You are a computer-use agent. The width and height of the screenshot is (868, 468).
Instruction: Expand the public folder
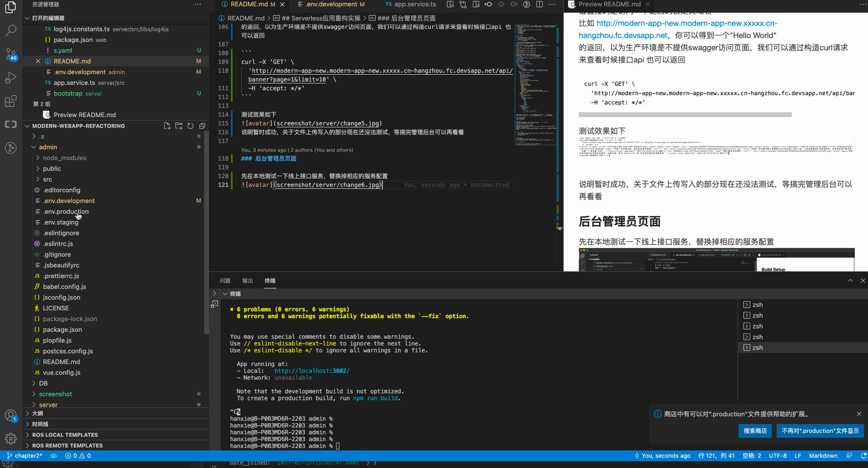[x=38, y=168]
